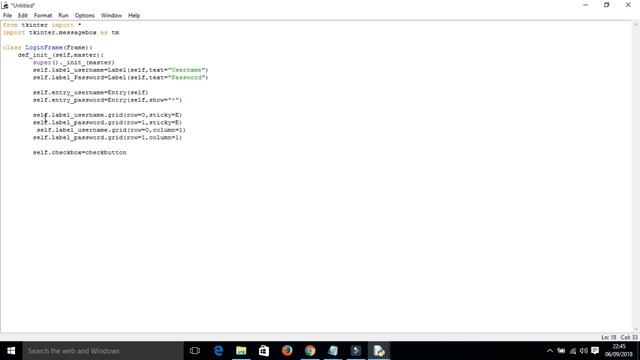Open the Run menu
640x360 pixels.
(x=63, y=16)
